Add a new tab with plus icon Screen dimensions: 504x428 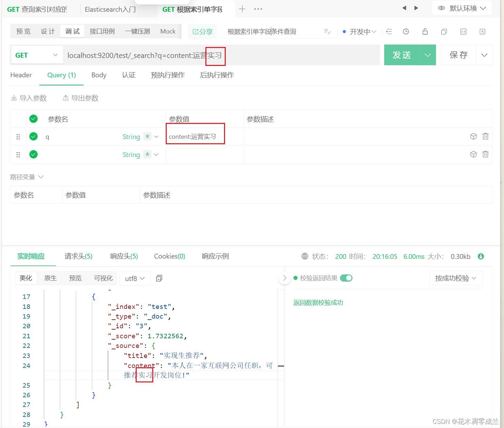242,9
